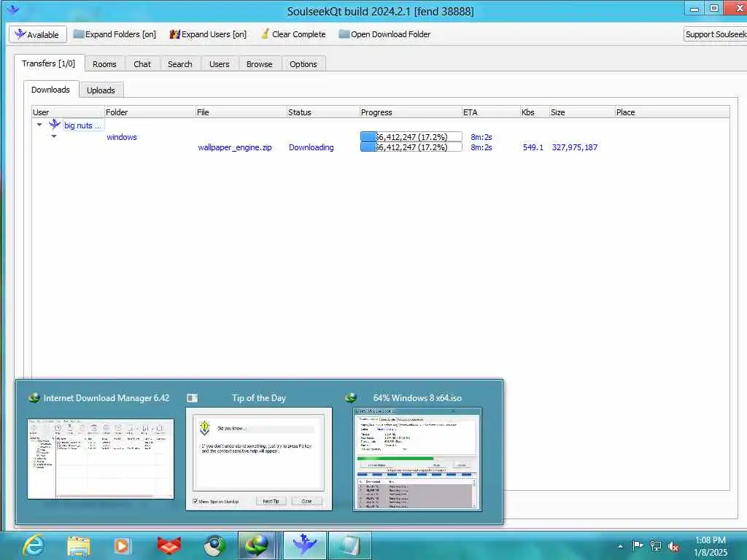
Task: Sort by Size column header
Action: point(581,112)
